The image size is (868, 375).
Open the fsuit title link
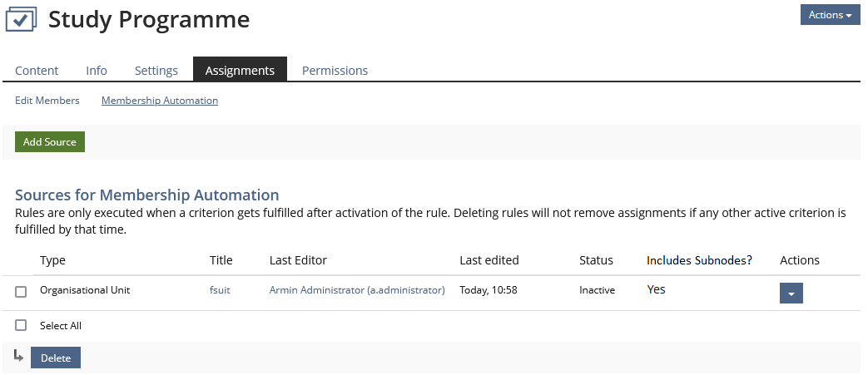(x=221, y=290)
